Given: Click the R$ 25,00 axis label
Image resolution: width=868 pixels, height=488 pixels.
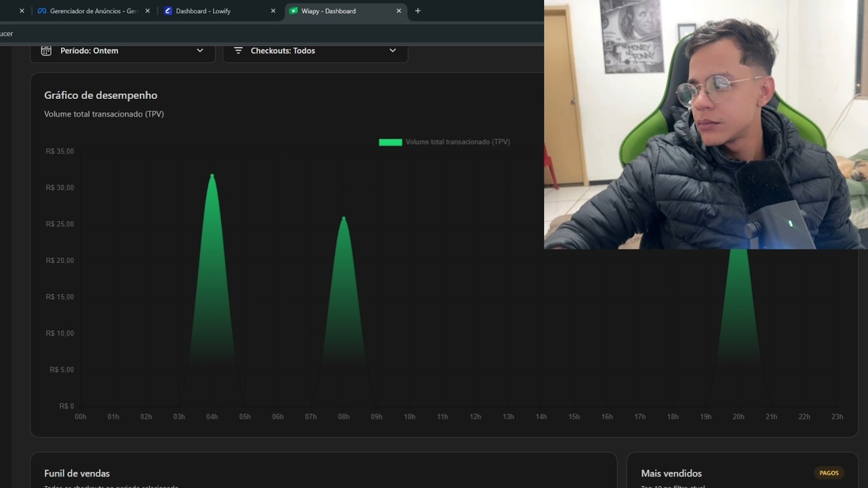Looking at the screenshot, I should point(60,224).
